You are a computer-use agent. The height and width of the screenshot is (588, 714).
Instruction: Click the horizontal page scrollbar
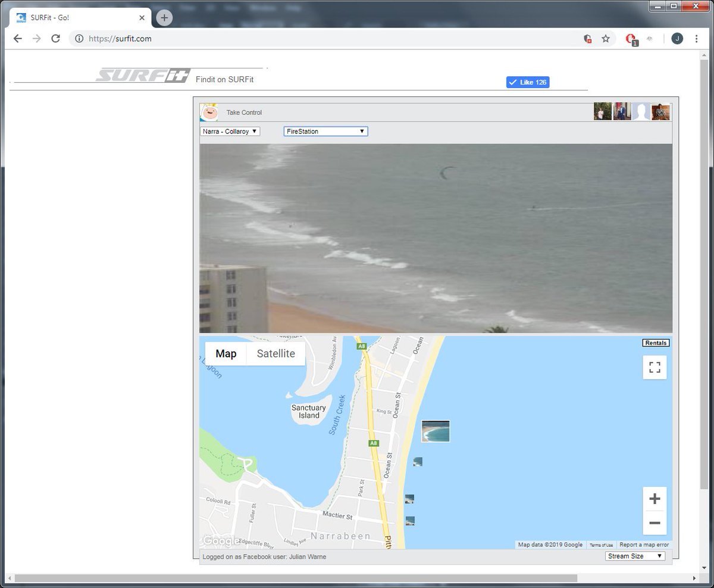[296, 578]
